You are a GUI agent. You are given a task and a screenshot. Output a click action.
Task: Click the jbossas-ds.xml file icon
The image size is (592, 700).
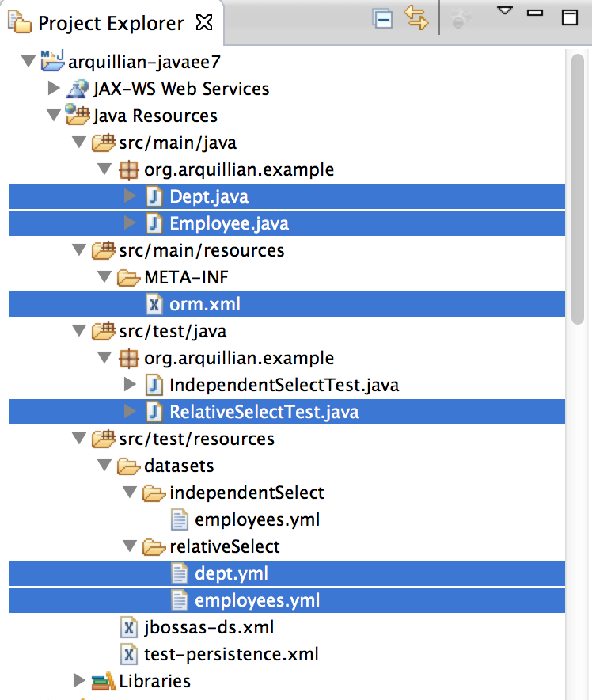point(129,628)
